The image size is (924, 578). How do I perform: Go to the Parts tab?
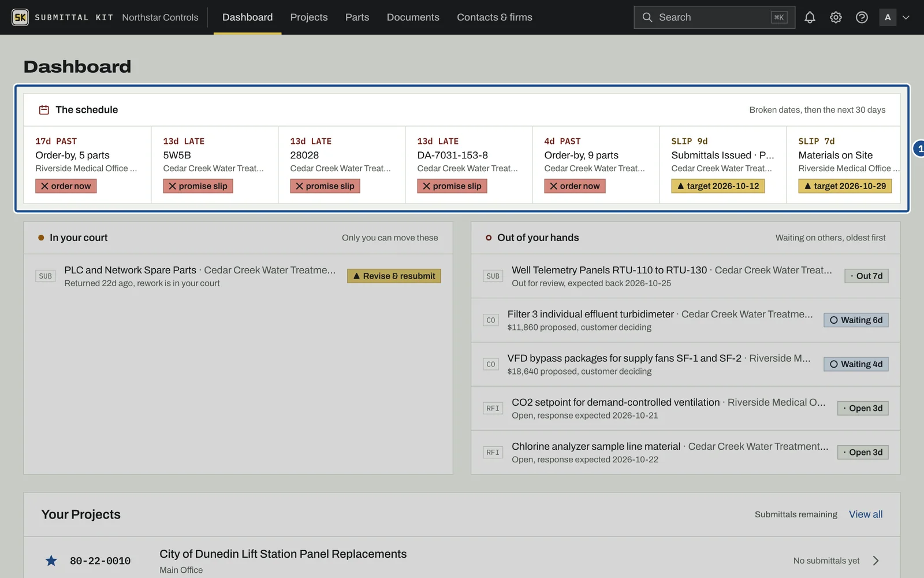point(357,17)
